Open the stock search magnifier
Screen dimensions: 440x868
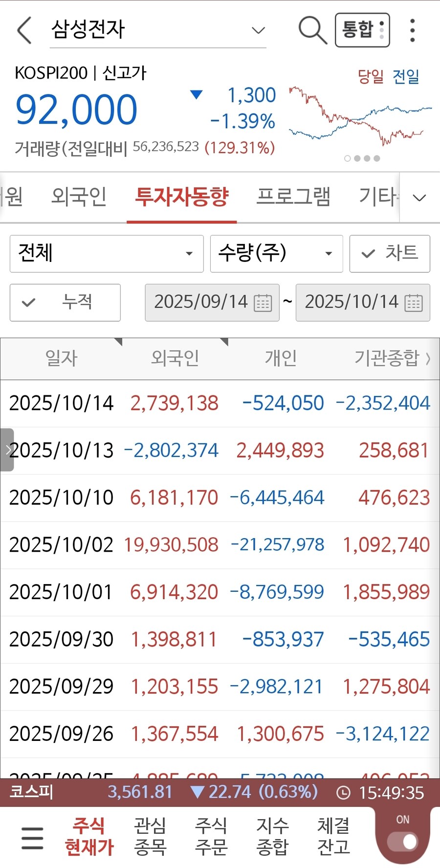click(312, 30)
